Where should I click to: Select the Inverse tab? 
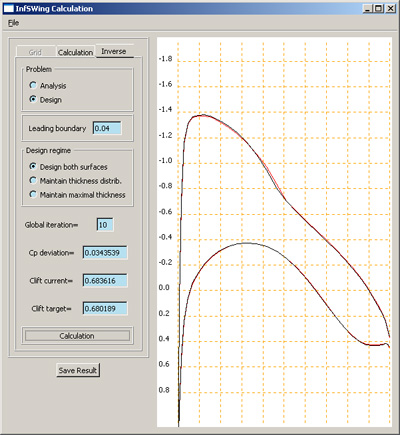pyautogui.click(x=114, y=51)
